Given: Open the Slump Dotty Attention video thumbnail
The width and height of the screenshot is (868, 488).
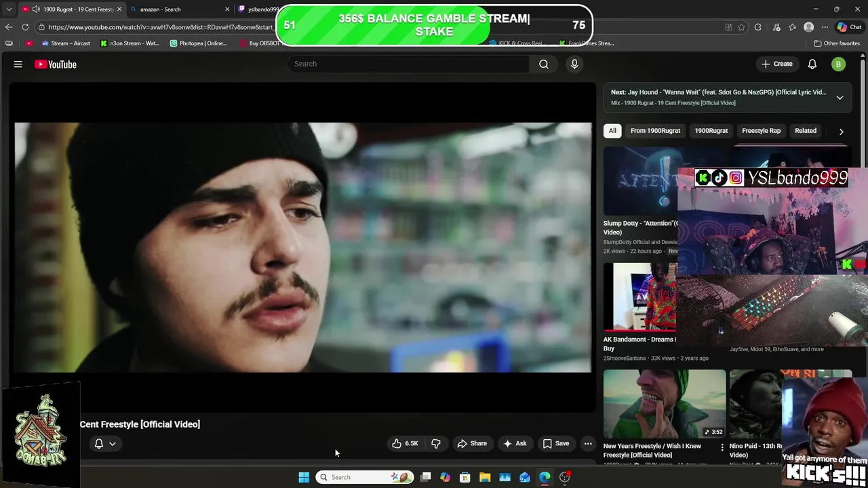Looking at the screenshot, I should tap(639, 181).
